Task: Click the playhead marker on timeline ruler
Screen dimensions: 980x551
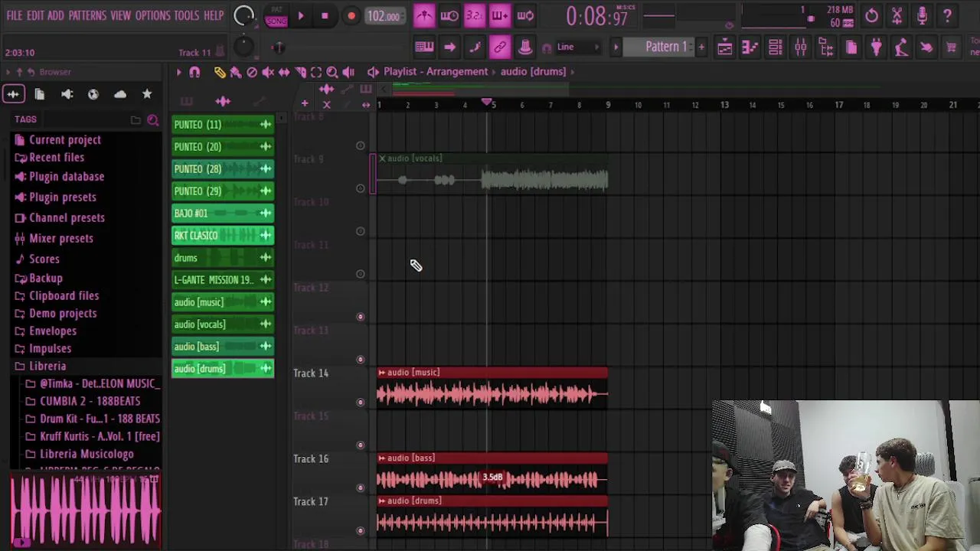Action: coord(487,102)
